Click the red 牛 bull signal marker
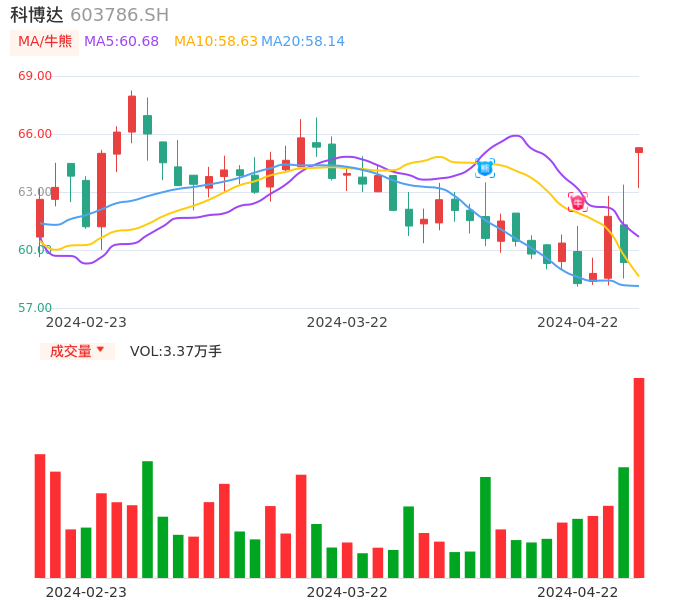The height and width of the screenshot is (606, 686). click(x=578, y=202)
